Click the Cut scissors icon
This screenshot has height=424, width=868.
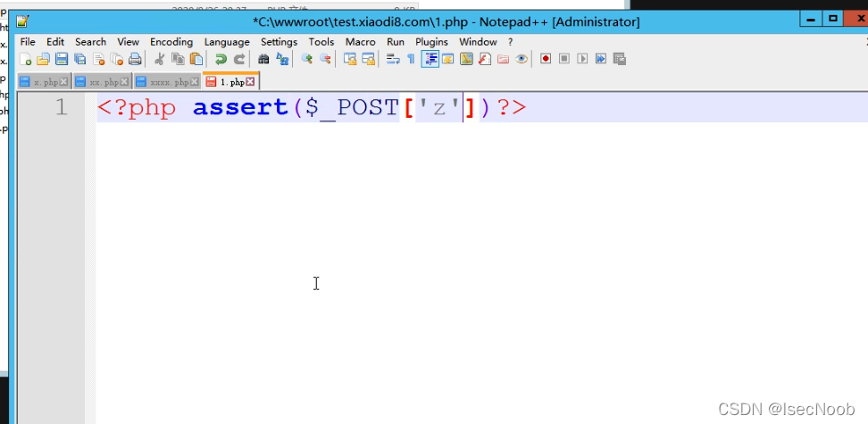point(160,59)
